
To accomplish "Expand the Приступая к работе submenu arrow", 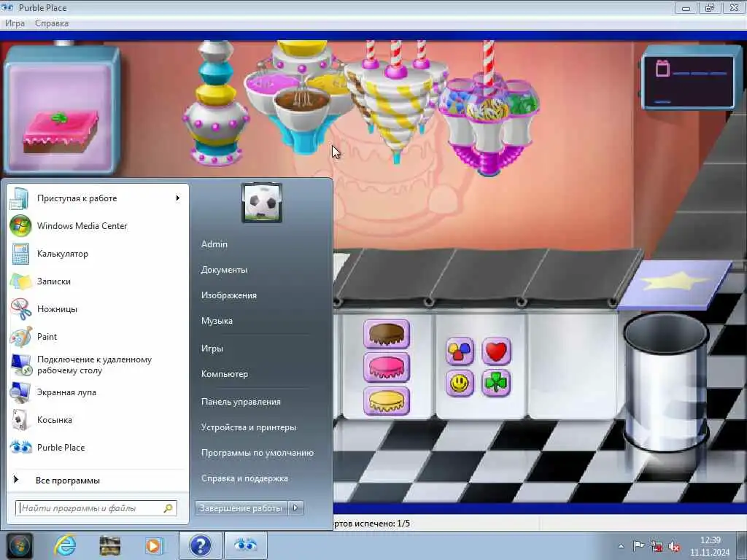I will [x=178, y=198].
